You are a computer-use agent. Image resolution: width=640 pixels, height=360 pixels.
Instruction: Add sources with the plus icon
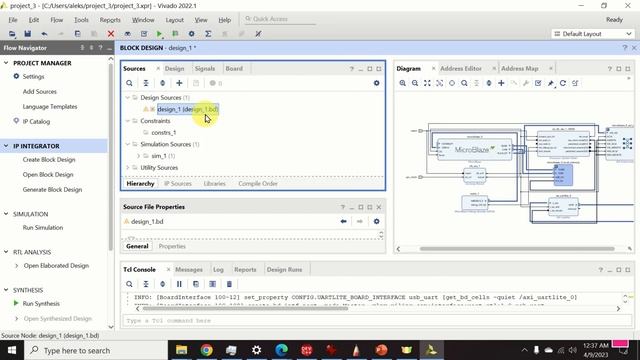tap(179, 83)
